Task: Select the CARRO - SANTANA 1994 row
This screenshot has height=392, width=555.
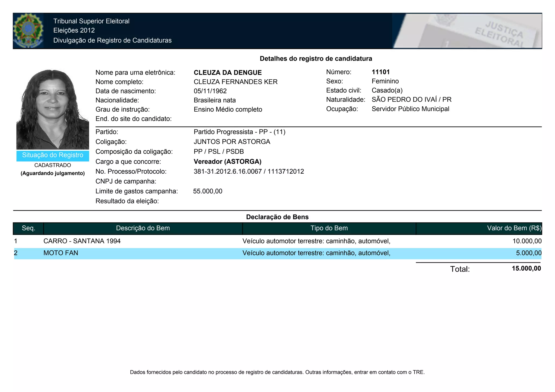Action: click(82, 241)
